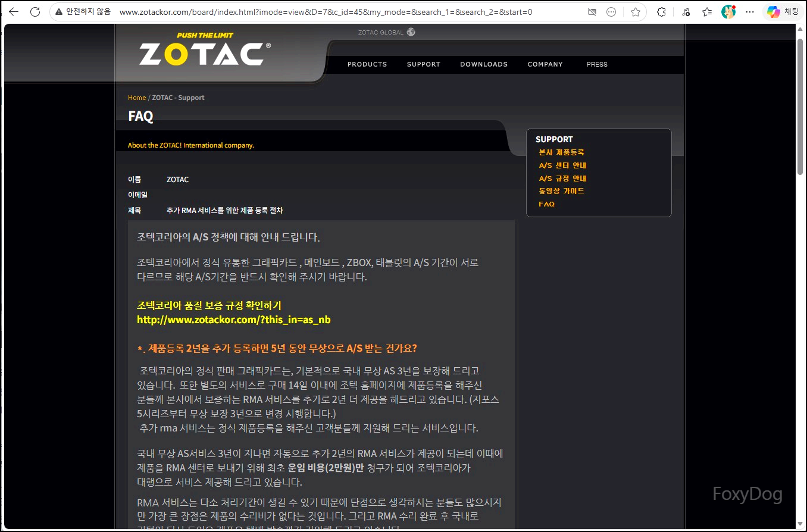
Task: Reload the page with the refresh icon
Action: click(x=35, y=12)
